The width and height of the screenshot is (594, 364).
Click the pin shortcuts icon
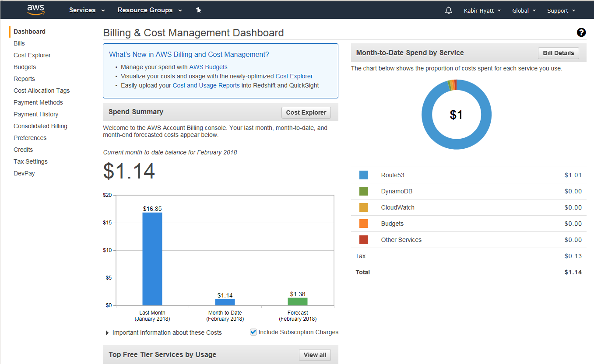(199, 10)
